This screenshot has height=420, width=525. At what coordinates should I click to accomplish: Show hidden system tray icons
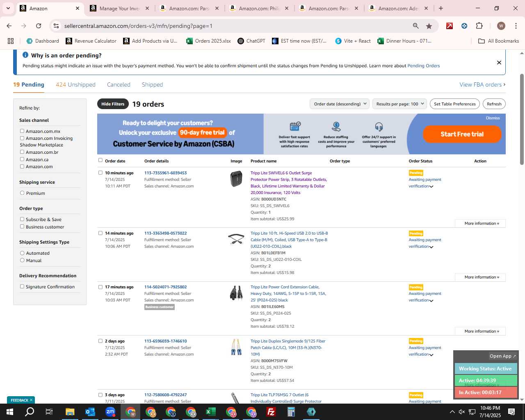tap(452, 412)
